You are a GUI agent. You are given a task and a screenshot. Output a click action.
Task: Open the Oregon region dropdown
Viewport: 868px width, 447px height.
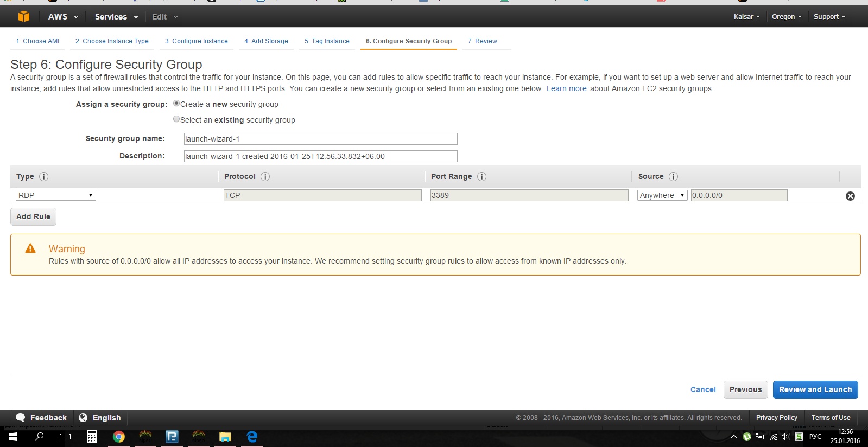(x=787, y=17)
